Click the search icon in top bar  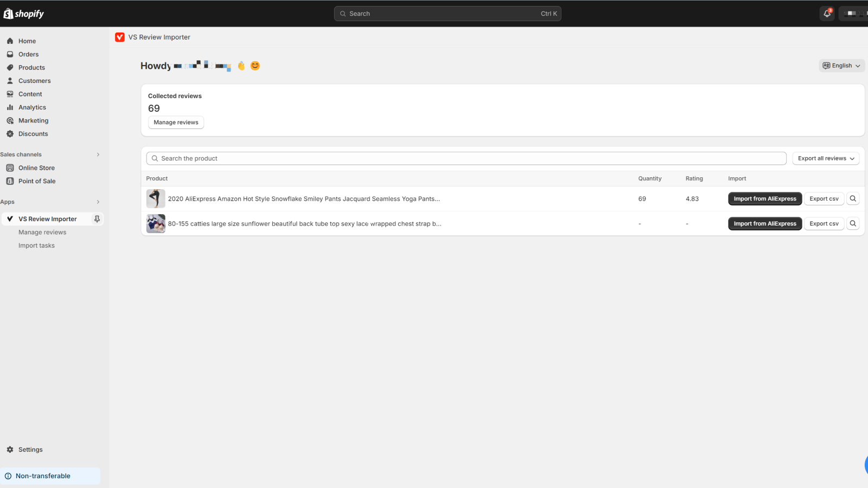[343, 14]
